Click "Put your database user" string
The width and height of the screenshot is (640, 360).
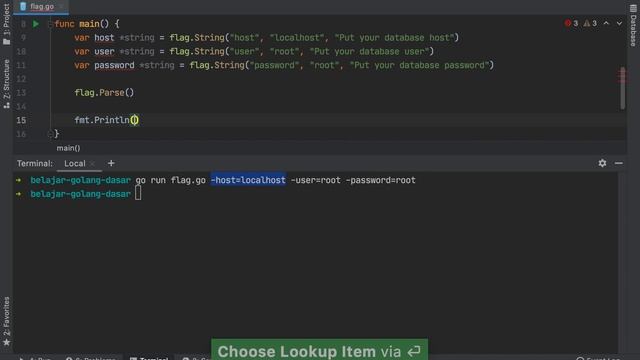coord(369,51)
